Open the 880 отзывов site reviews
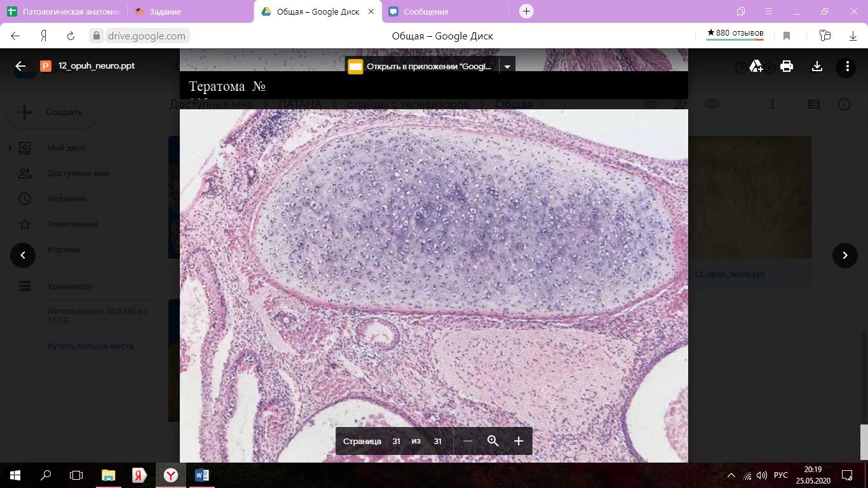868x488 pixels. 735,34
